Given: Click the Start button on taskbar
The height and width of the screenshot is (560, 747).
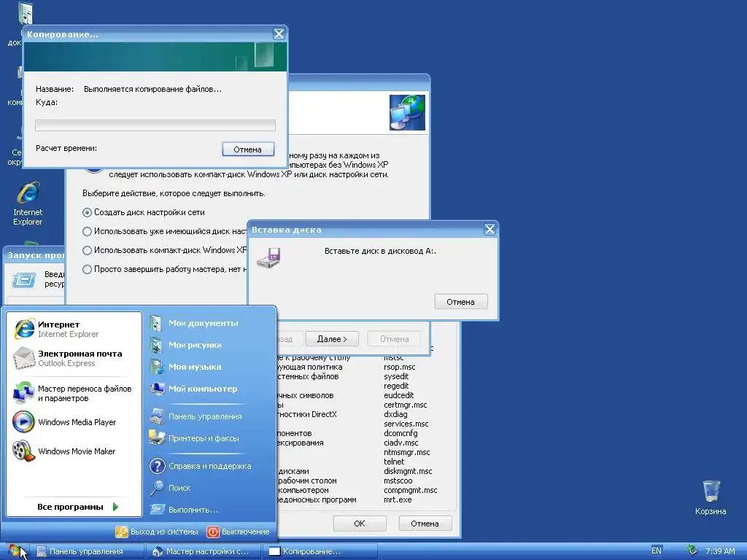Looking at the screenshot, I should tap(15, 551).
